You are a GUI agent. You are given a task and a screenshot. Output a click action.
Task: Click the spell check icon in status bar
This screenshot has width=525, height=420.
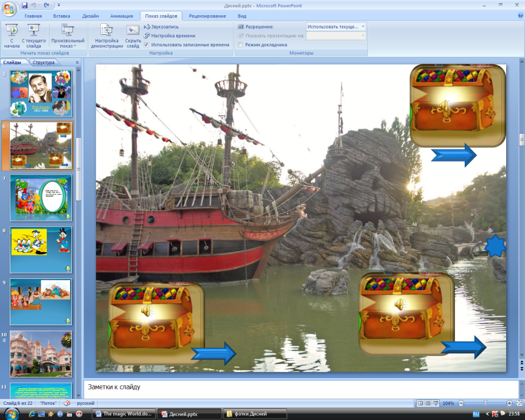coord(67,403)
